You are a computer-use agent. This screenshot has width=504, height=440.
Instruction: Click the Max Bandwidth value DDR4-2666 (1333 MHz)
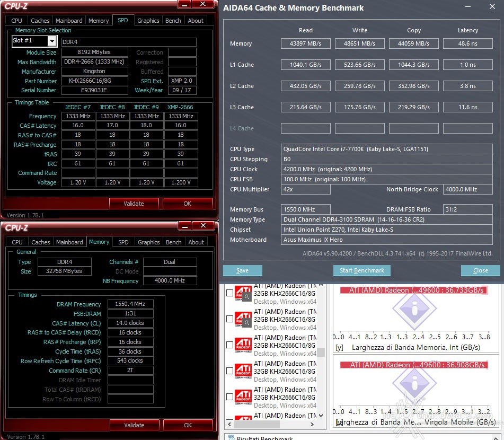(94, 61)
